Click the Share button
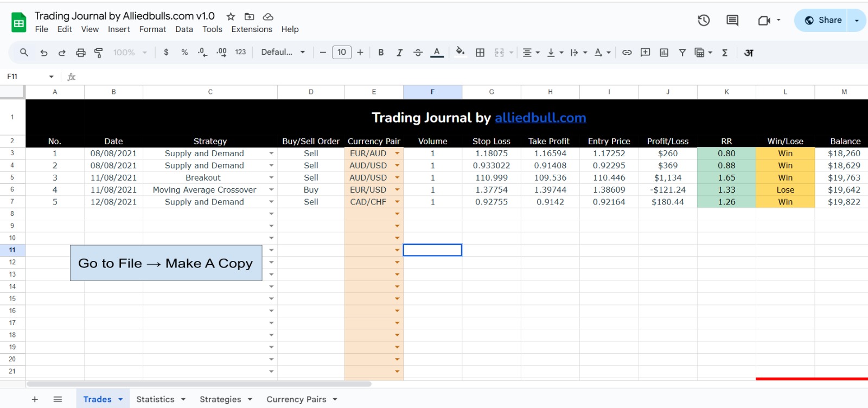Image resolution: width=868 pixels, height=408 pixels. [x=823, y=21]
